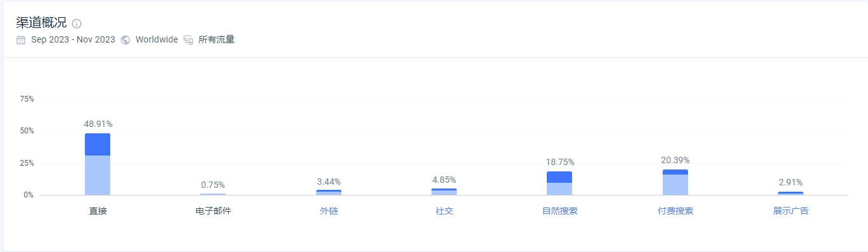This screenshot has width=868, height=252.
Task: Click the dark blue segment of 自然搜索 bar
Action: point(559,177)
